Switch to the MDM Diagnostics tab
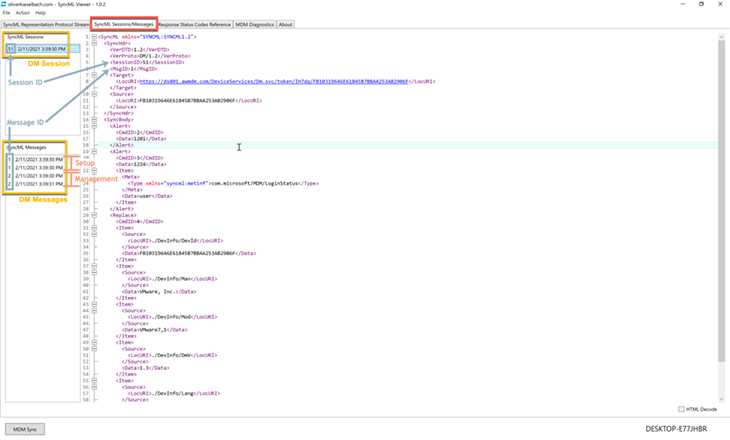The height and width of the screenshot is (440, 730). tap(254, 24)
